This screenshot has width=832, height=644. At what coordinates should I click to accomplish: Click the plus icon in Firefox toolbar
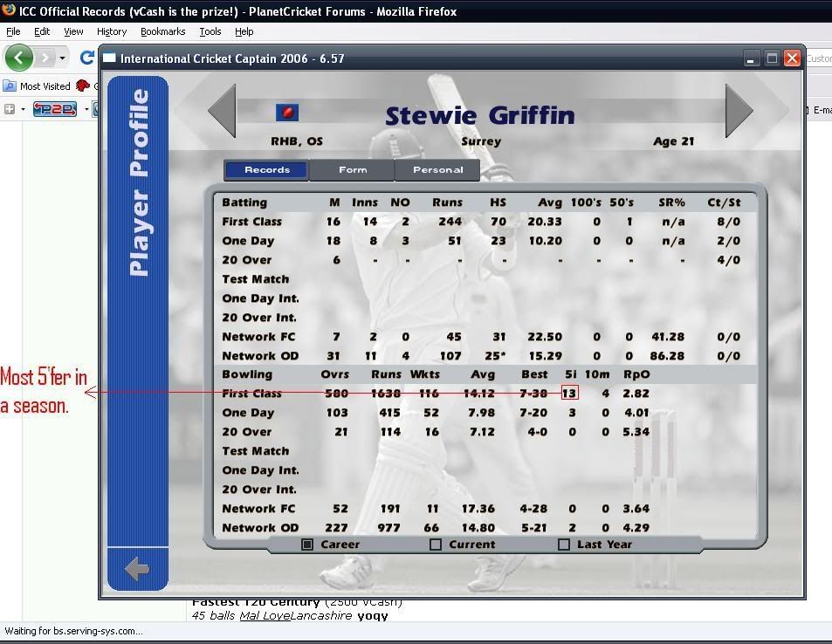tap(10, 109)
